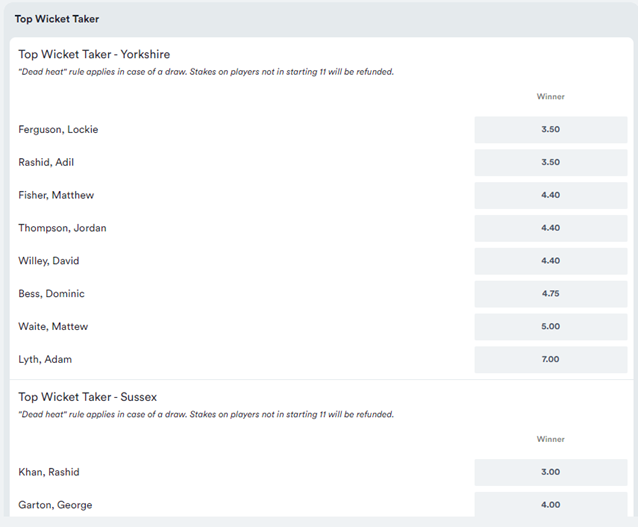
Task: Click the Top Wicket Taker header
Action: click(x=57, y=19)
